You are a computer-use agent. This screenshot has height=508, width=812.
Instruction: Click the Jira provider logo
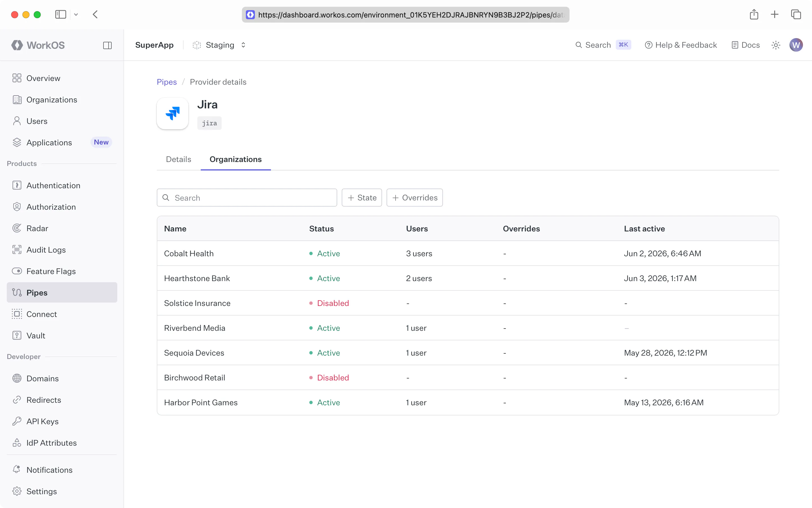coord(173,113)
